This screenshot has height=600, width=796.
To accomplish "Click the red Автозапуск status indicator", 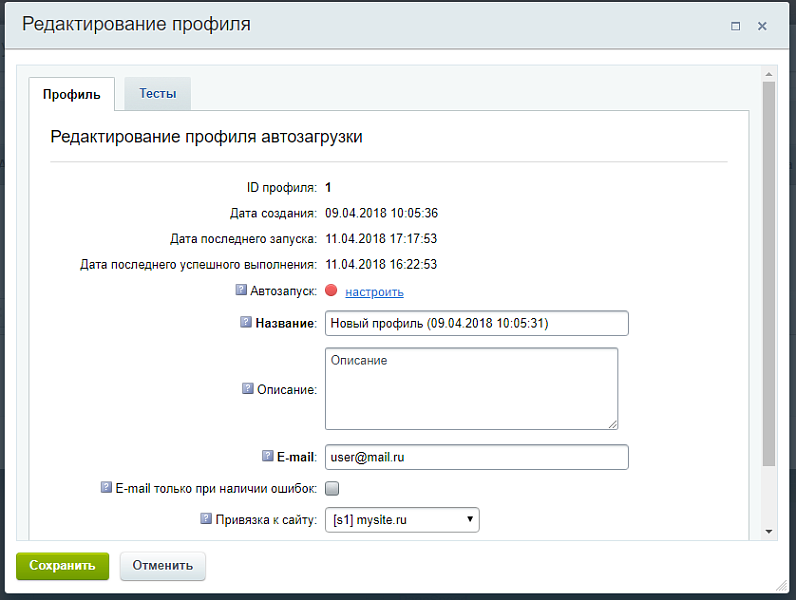I will 332,291.
